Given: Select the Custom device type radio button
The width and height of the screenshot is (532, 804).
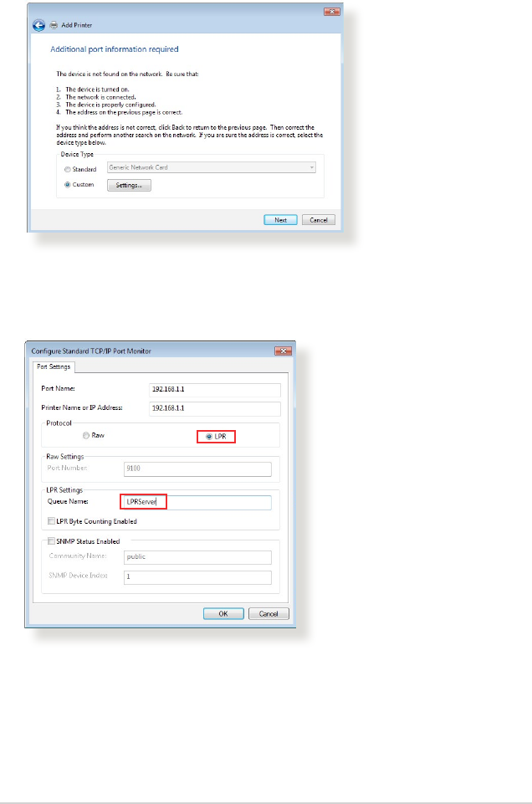Looking at the screenshot, I should coord(67,185).
